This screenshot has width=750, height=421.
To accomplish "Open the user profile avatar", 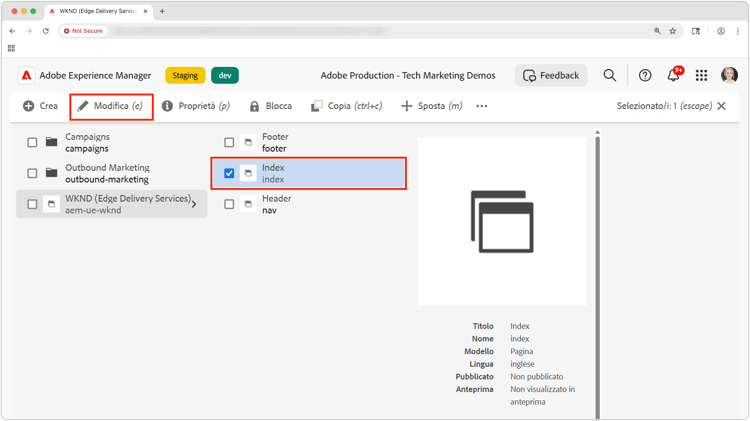I will point(729,75).
